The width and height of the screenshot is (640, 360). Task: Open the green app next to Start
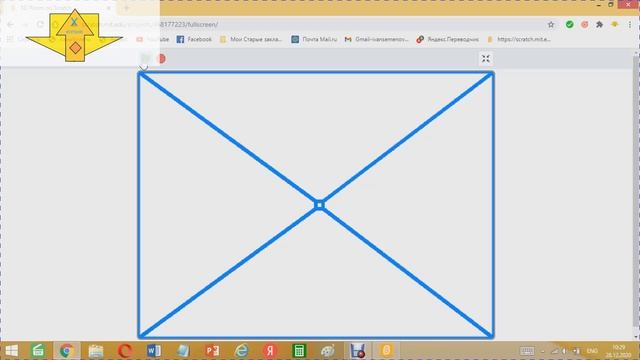click(x=38, y=351)
